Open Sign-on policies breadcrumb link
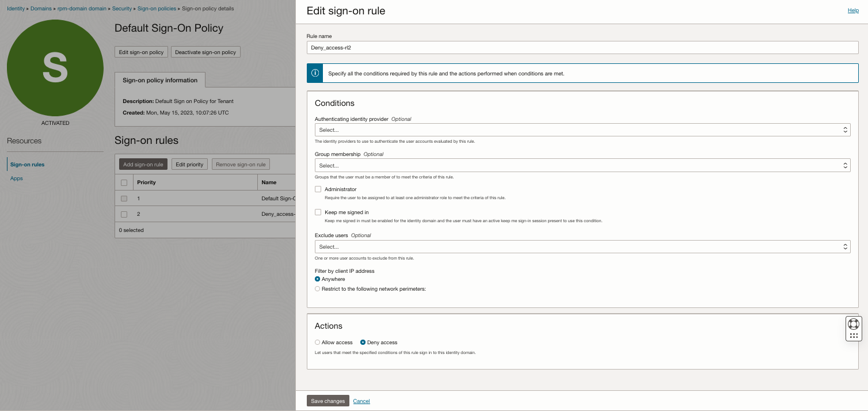 click(157, 9)
